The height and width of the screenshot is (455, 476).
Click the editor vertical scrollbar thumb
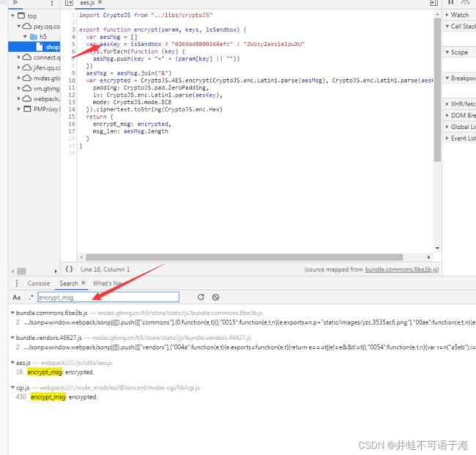pyautogui.click(x=437, y=89)
